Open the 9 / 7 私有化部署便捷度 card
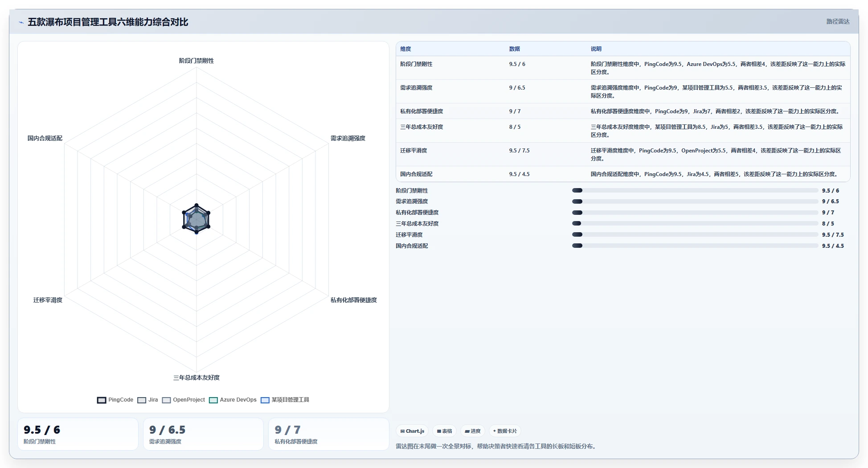Screen dimensions: 868x468 pyautogui.click(x=329, y=434)
